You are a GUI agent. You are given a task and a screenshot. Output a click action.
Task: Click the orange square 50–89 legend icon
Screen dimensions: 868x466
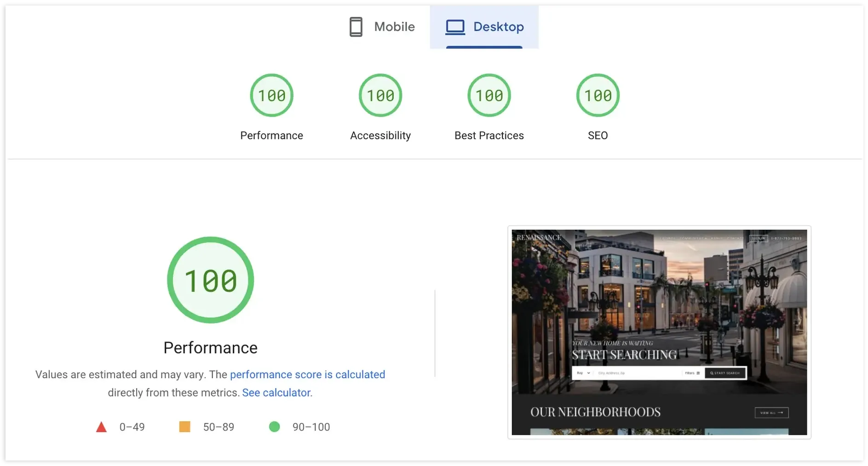[184, 427]
